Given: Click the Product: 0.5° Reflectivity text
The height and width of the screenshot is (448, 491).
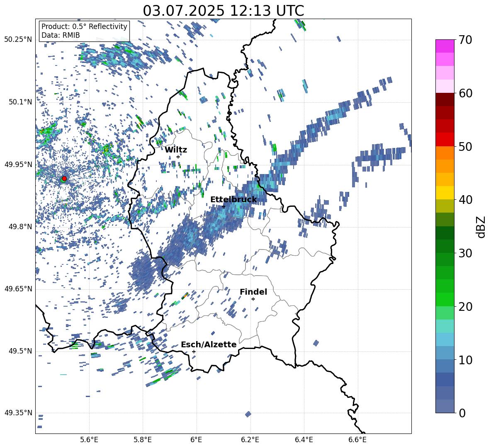Looking at the screenshot, I should 84,27.
